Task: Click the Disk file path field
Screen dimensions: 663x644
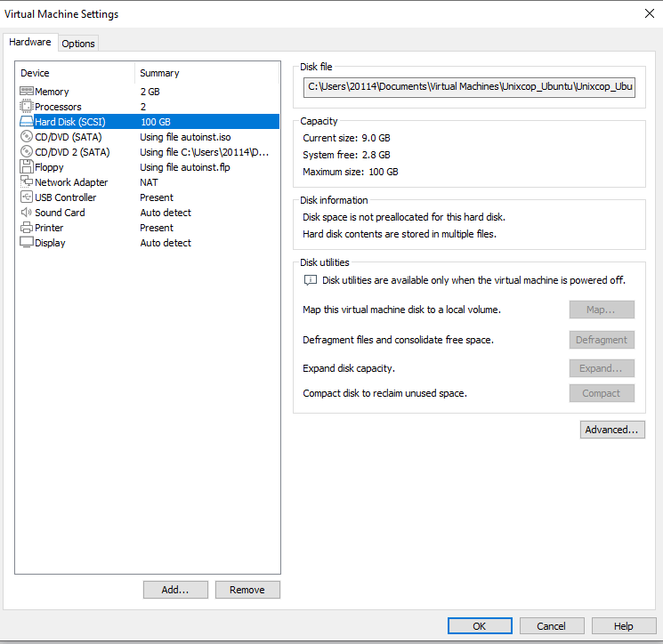Action: 469,87
